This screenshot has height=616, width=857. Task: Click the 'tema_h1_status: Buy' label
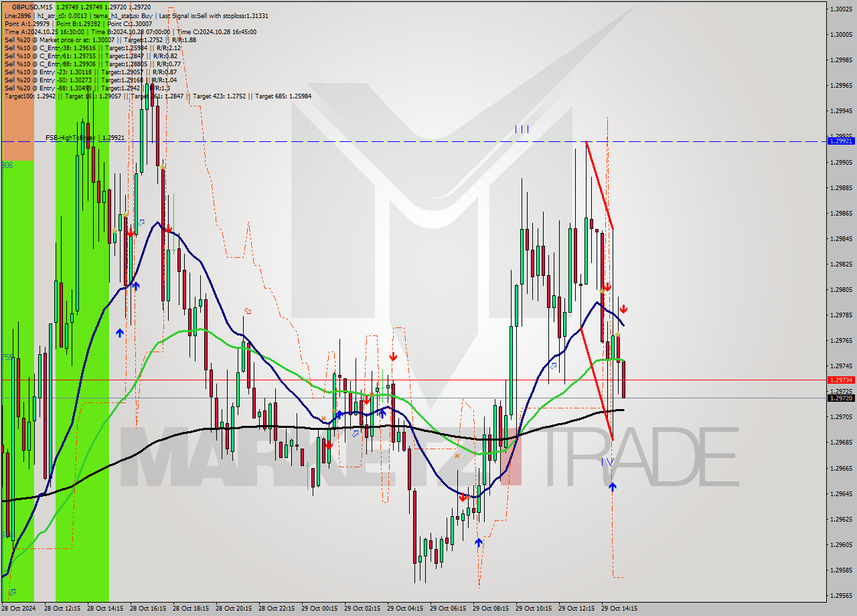click(x=123, y=15)
